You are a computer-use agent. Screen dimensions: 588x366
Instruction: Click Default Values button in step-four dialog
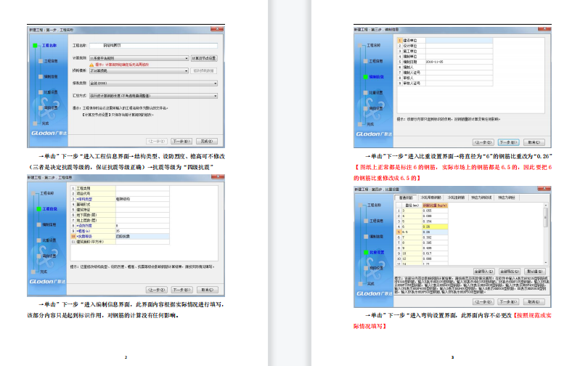click(534, 272)
